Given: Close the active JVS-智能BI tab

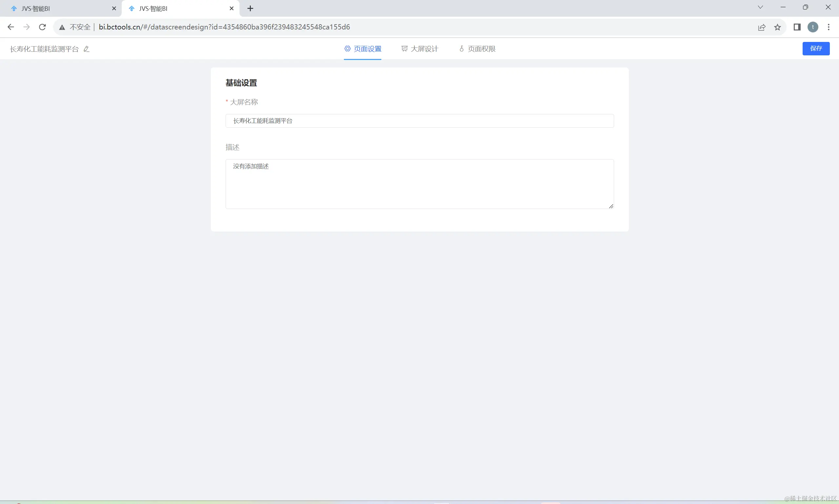Looking at the screenshot, I should [x=231, y=9].
